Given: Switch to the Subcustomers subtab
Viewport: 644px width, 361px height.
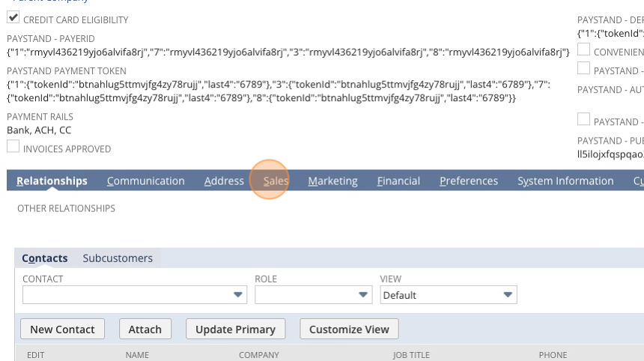Looking at the screenshot, I should tap(118, 258).
